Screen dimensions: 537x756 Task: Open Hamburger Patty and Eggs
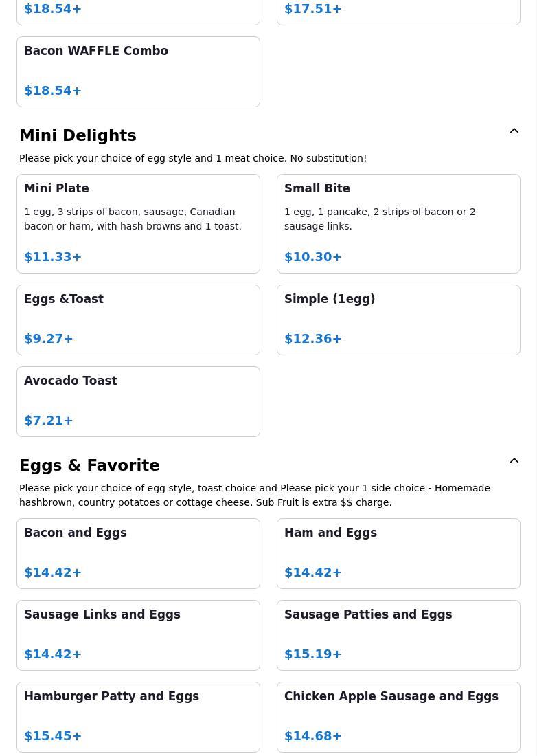[x=138, y=717]
